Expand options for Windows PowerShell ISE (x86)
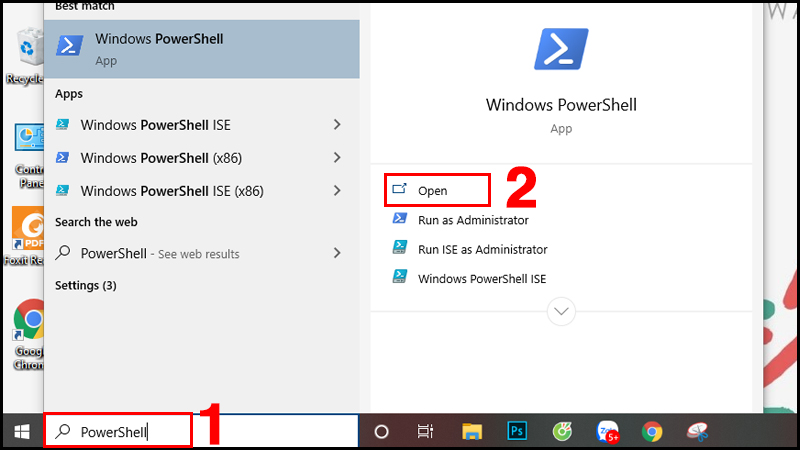800x450 pixels. 337,191
